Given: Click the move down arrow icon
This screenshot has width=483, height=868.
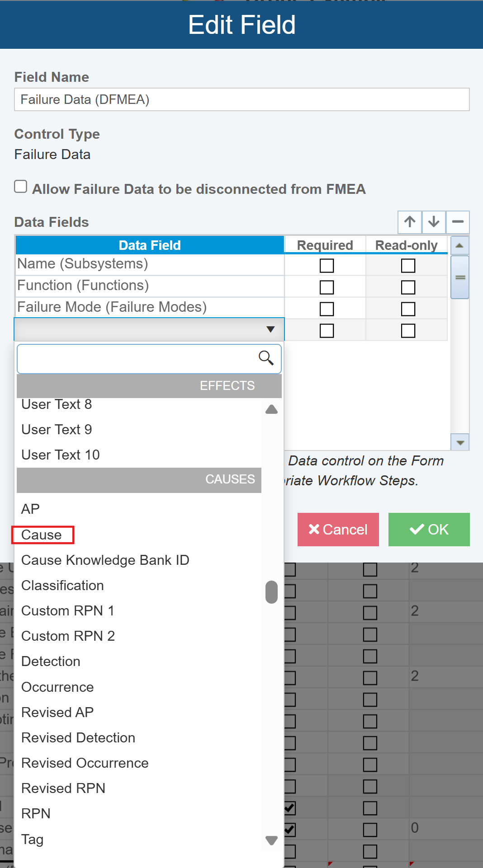Looking at the screenshot, I should [x=434, y=222].
